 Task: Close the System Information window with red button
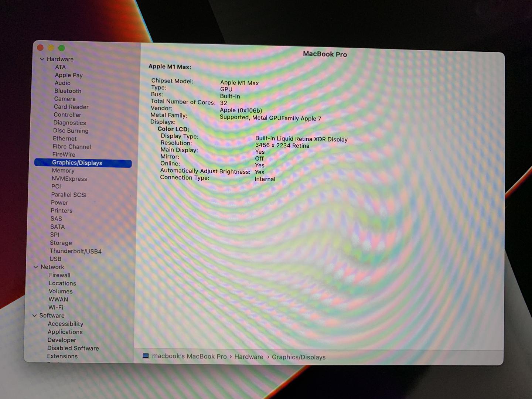click(x=41, y=48)
